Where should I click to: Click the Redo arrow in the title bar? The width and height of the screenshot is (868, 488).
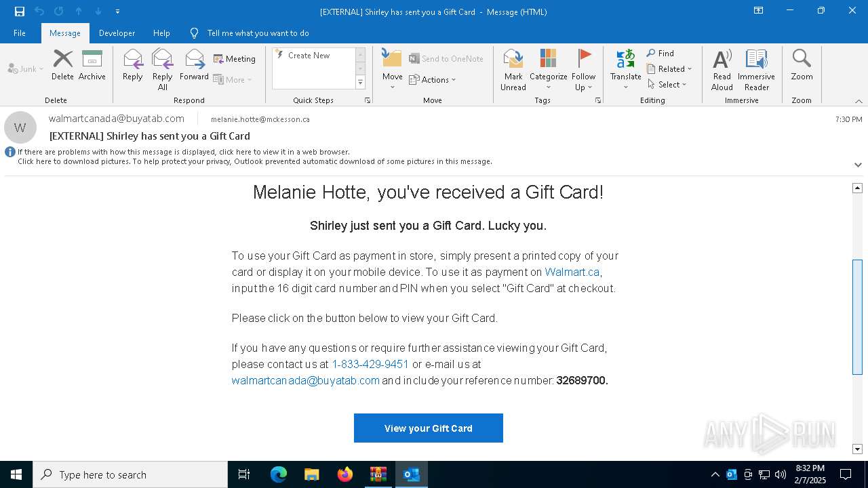[59, 12]
